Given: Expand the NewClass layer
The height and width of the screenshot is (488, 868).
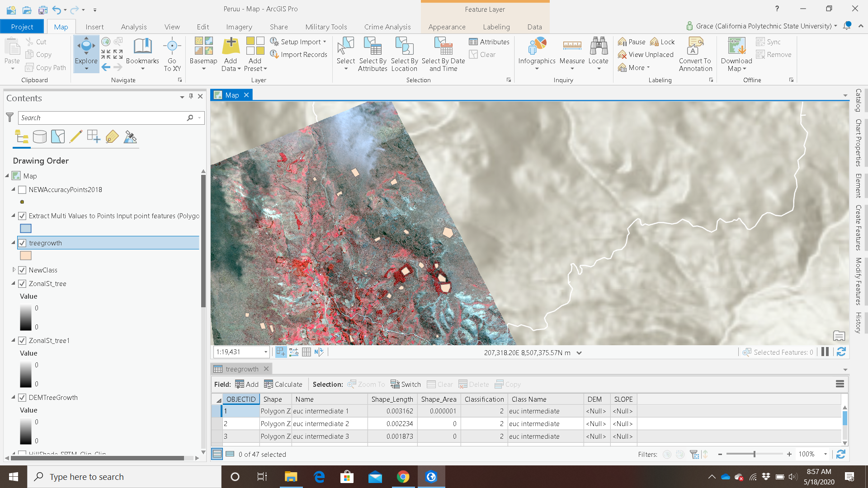Looking at the screenshot, I should pos(14,270).
